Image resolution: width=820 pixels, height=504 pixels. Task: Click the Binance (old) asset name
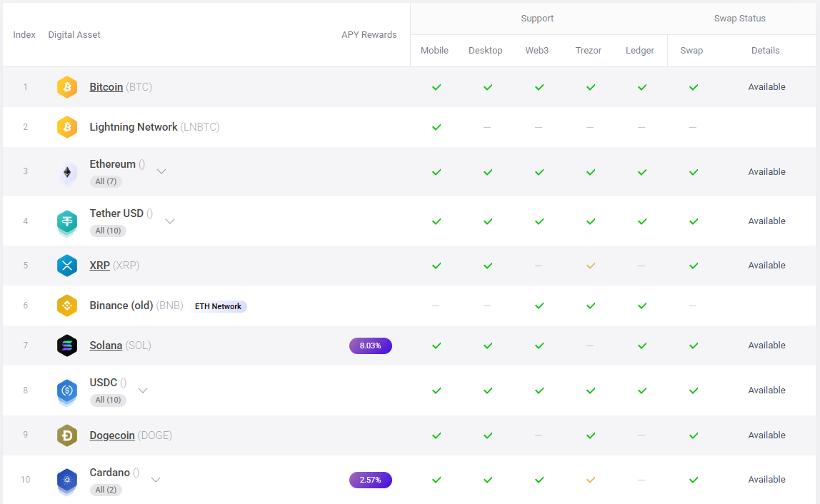click(x=121, y=306)
